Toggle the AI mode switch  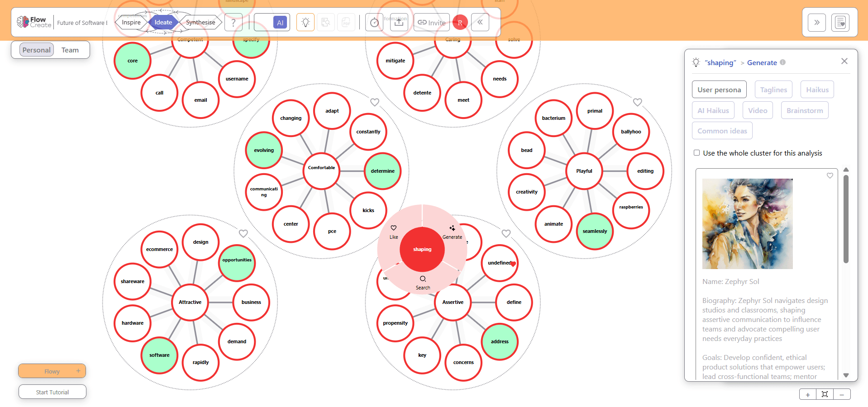point(272,22)
